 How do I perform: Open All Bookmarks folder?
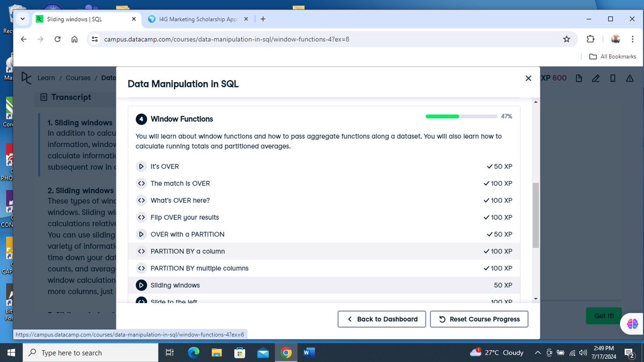tap(612, 56)
